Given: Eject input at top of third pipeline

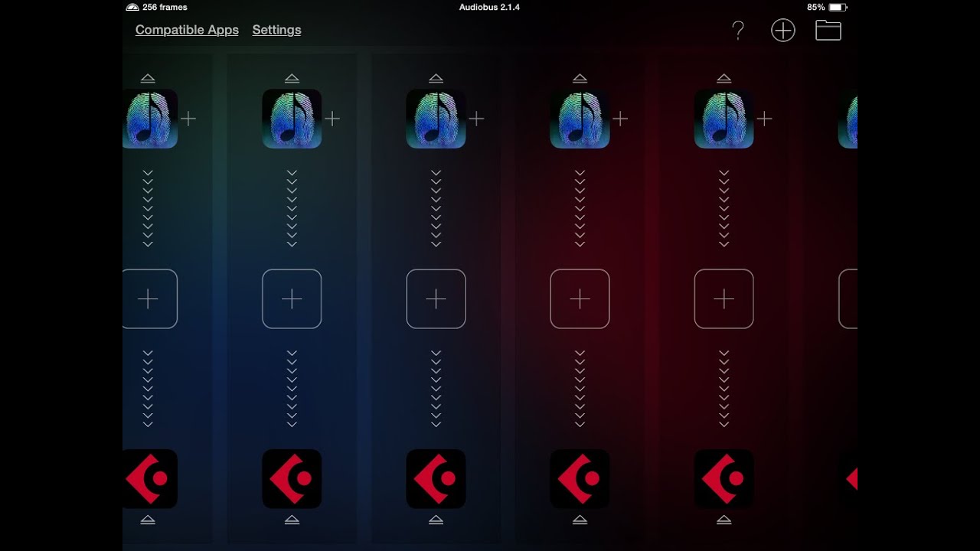Looking at the screenshot, I should click(436, 78).
